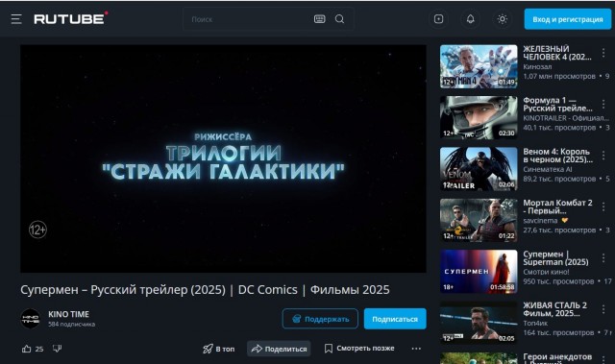Open ЖИВАЯ СТАЛЬ 2 Фильм title link
The height and width of the screenshot is (364, 615).
pos(555,309)
